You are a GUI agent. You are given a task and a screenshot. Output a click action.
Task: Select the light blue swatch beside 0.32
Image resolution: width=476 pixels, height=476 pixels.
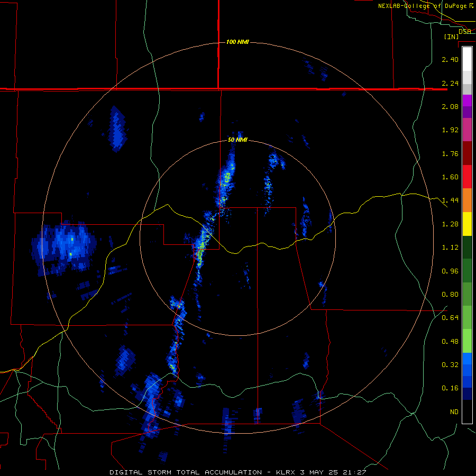click(467, 359)
